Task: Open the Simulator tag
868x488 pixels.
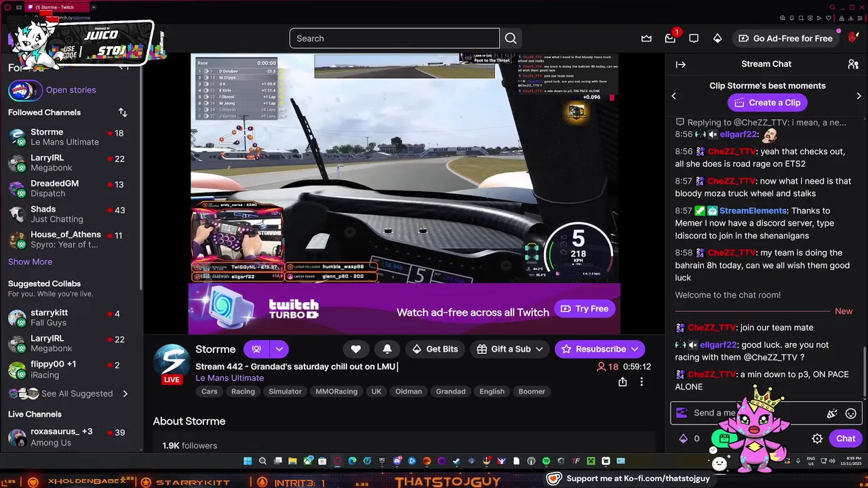Action: click(x=285, y=392)
